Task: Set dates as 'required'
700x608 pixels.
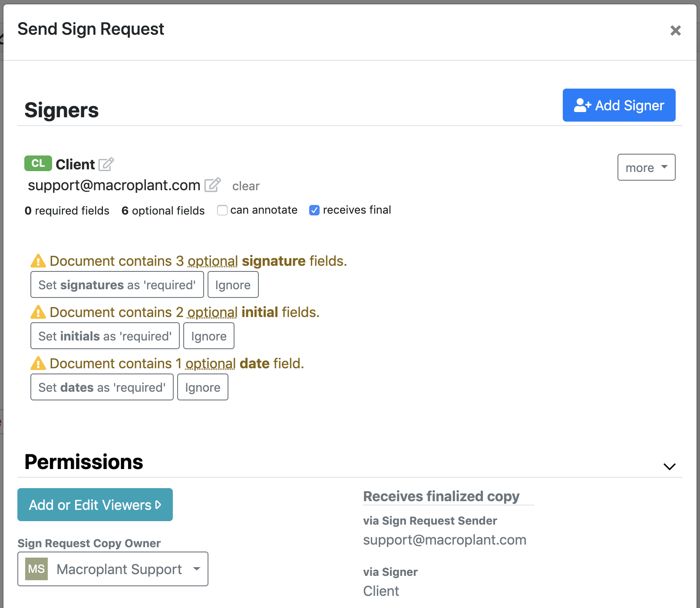Action: tap(102, 387)
